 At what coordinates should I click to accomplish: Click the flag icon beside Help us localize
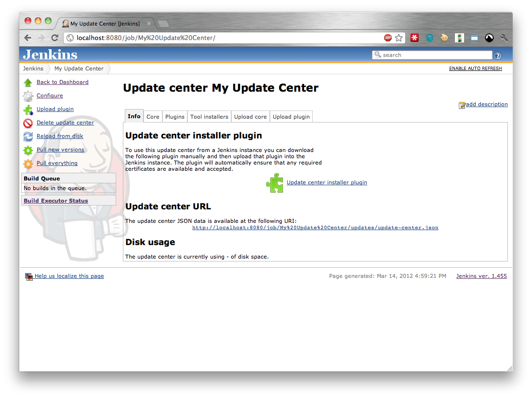(29, 277)
